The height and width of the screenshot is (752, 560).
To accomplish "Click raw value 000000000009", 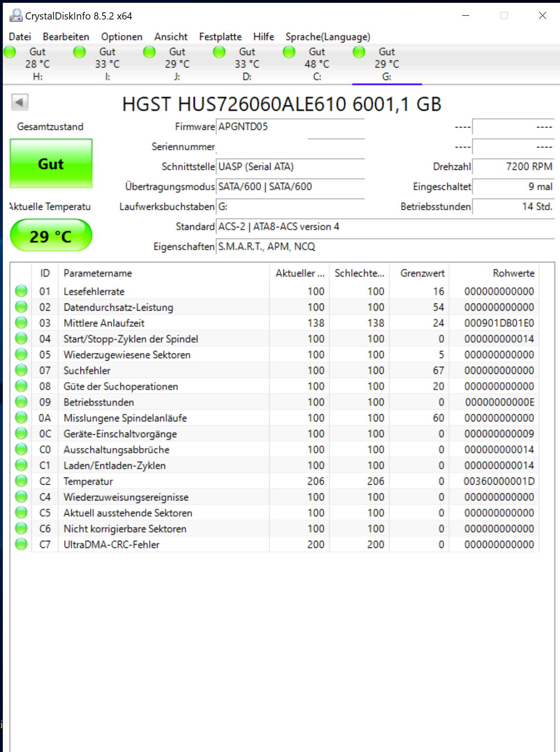I will [x=499, y=434].
